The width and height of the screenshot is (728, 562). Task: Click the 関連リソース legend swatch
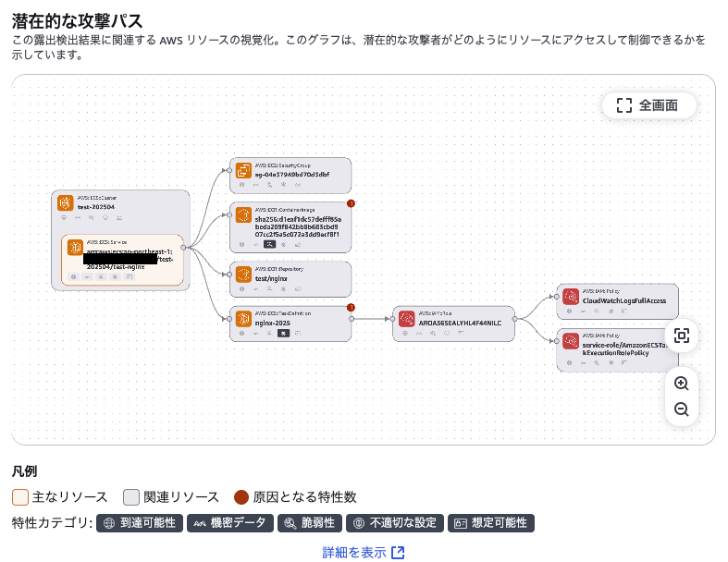[131, 497]
